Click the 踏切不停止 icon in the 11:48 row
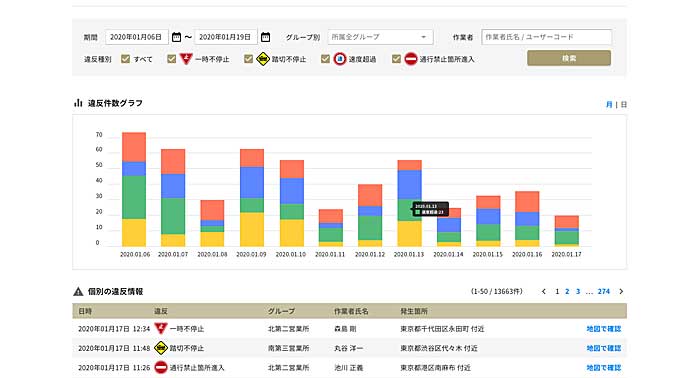 pos(161,348)
